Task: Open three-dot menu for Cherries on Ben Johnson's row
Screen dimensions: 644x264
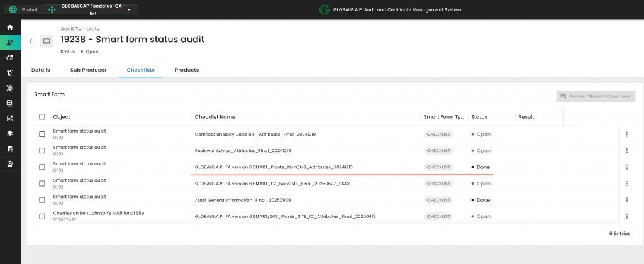Action: coord(626,216)
